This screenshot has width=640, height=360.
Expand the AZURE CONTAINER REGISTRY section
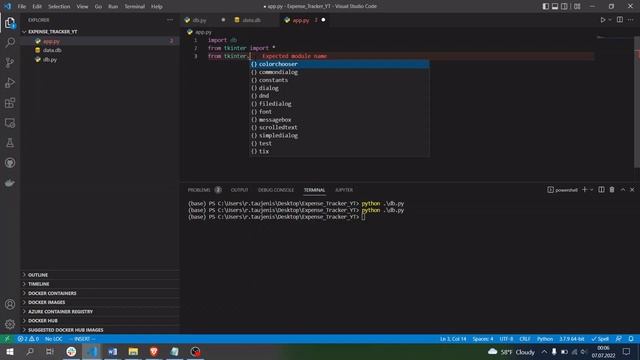click(60, 311)
